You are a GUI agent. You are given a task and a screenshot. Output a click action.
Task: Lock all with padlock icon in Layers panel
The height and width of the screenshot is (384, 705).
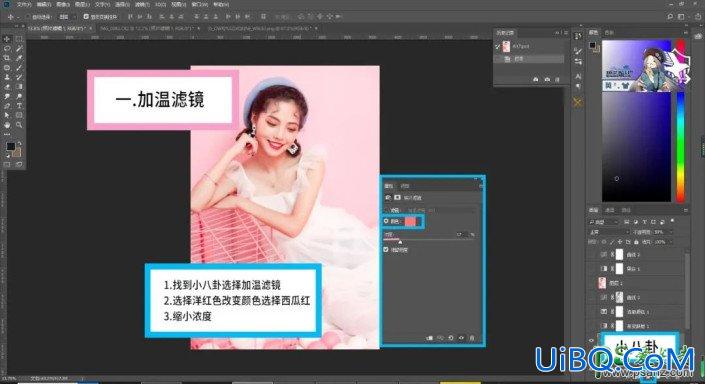tap(636, 242)
